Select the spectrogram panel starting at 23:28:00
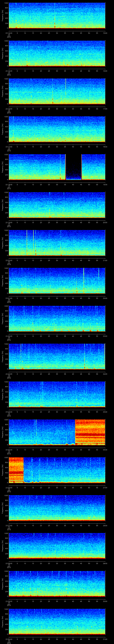Image resolution: width=114 pixels, height=644 pixels. coord(57,546)
